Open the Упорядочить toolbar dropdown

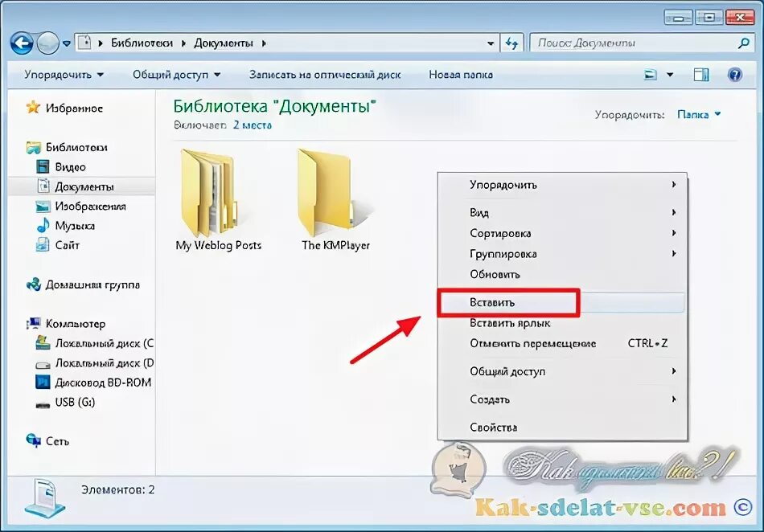pyautogui.click(x=64, y=75)
